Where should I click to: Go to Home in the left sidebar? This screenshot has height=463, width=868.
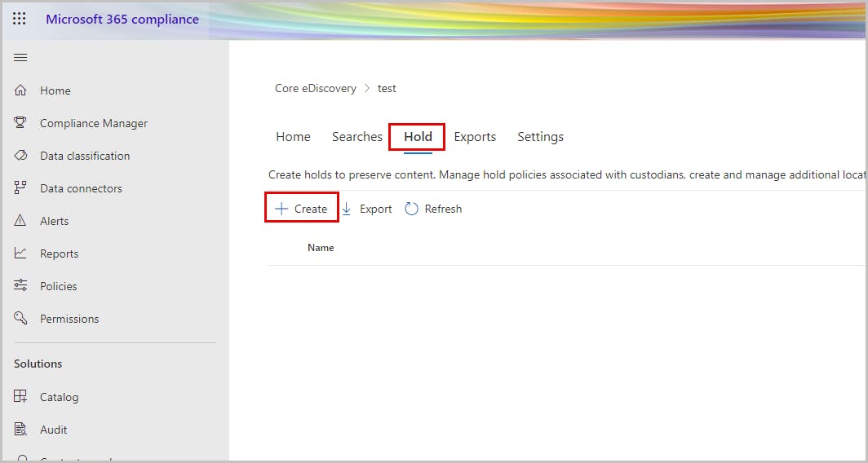coord(55,90)
